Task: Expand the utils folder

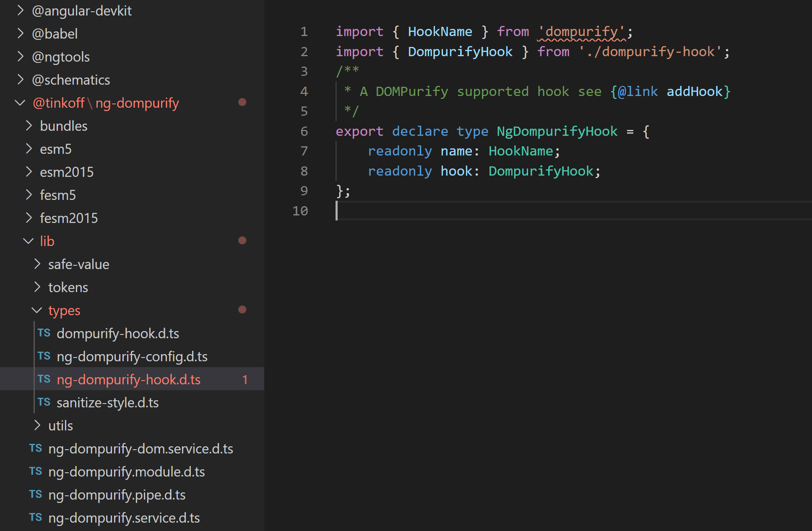Action: (37, 425)
